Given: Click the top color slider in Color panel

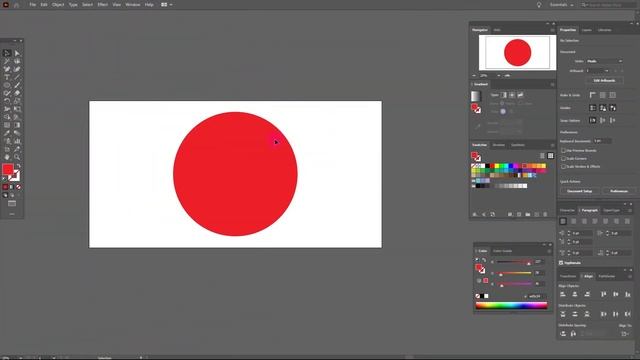Looking at the screenshot, I should point(514,262).
